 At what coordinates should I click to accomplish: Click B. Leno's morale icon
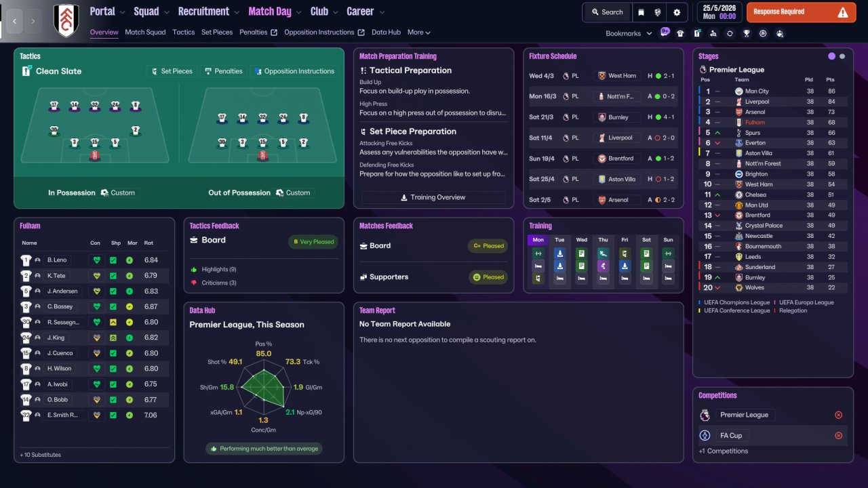click(130, 260)
